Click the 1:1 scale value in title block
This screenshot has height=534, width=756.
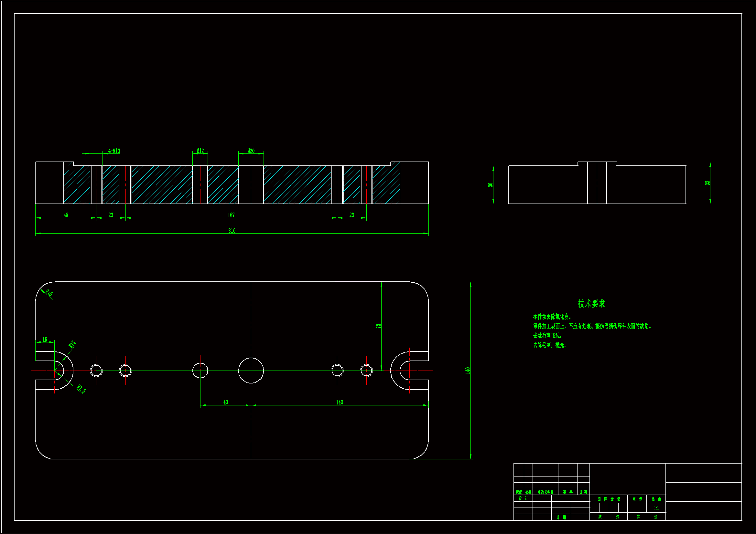(656, 508)
